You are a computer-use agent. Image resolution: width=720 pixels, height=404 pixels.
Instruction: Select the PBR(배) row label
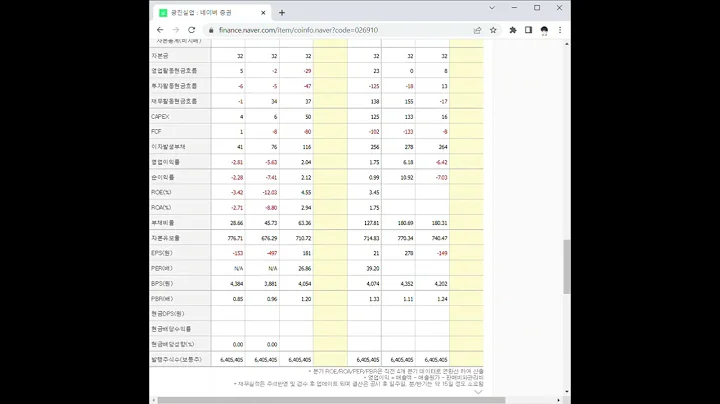tap(162, 298)
